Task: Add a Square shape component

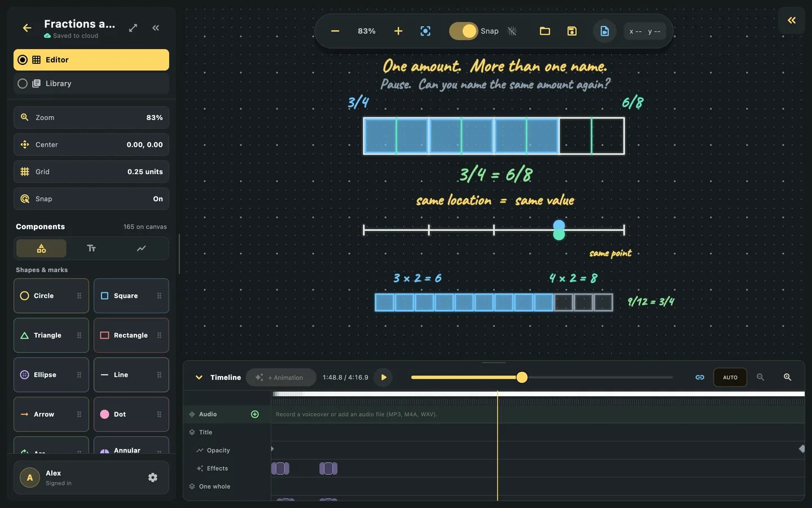Action: [131, 296]
